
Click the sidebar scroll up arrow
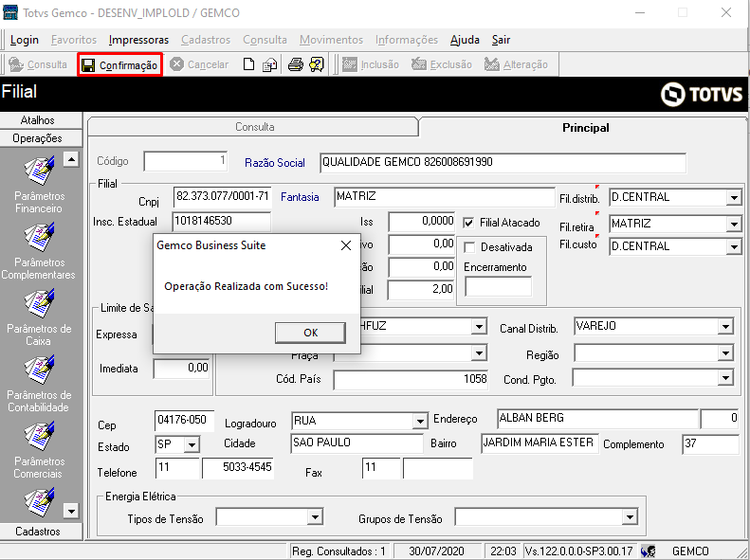tap(71, 158)
